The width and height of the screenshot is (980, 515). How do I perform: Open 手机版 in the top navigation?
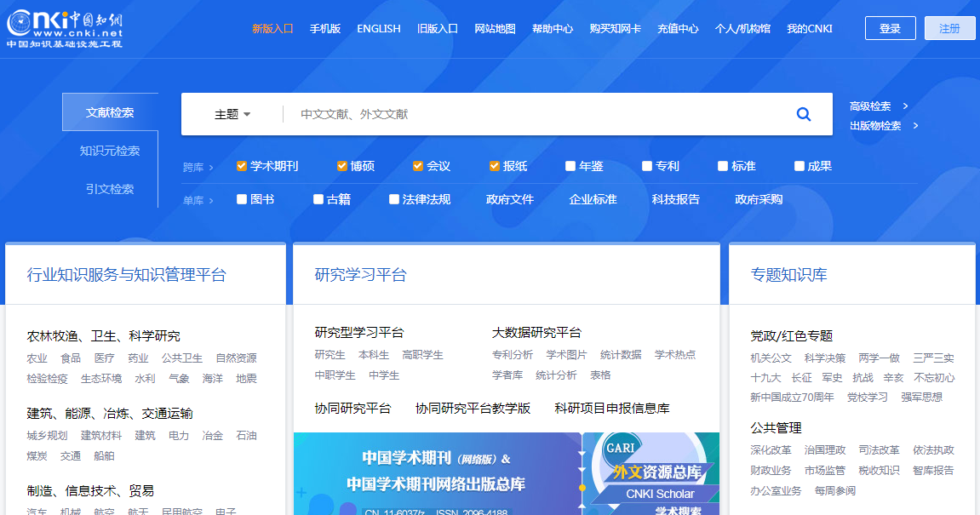pos(325,29)
